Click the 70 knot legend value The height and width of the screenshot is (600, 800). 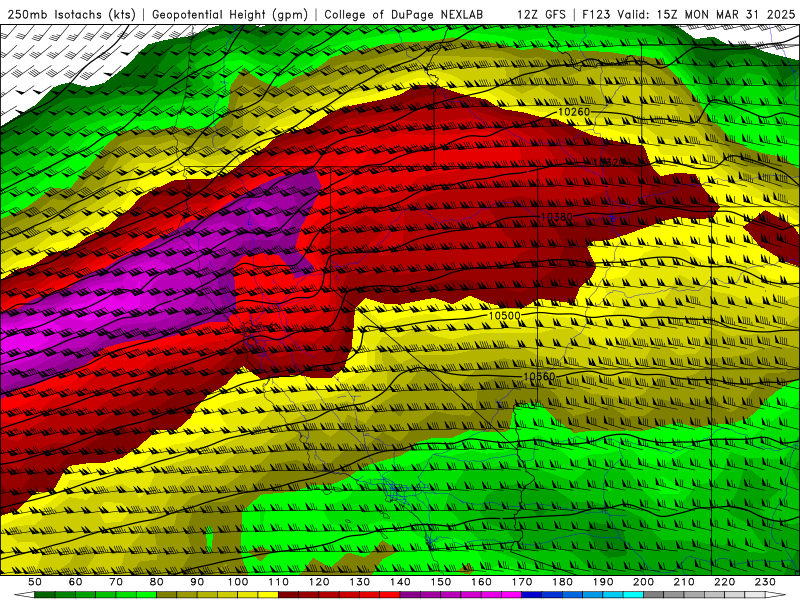pos(116,582)
